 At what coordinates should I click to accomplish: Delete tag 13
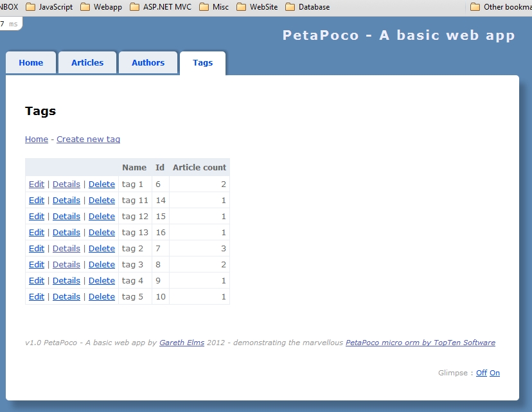(x=102, y=233)
